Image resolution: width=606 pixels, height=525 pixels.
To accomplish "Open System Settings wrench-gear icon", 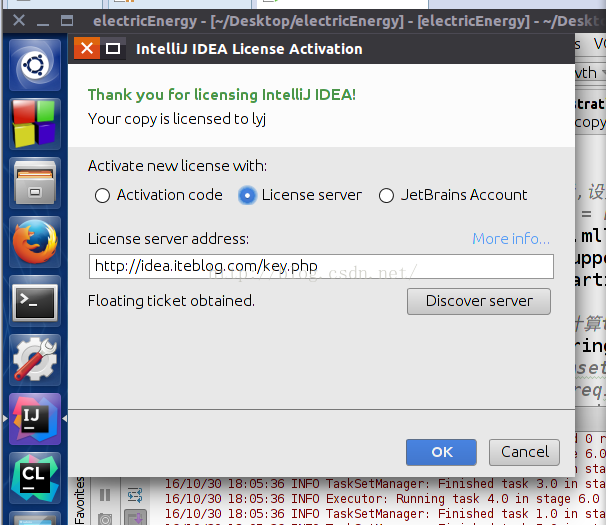I will 35,360.
